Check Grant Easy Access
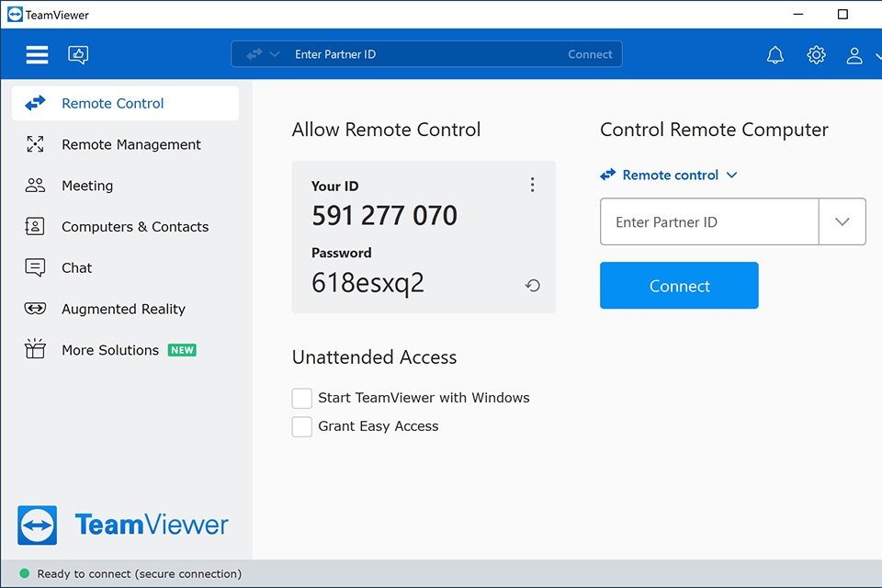Image resolution: width=882 pixels, height=588 pixels. (x=301, y=426)
